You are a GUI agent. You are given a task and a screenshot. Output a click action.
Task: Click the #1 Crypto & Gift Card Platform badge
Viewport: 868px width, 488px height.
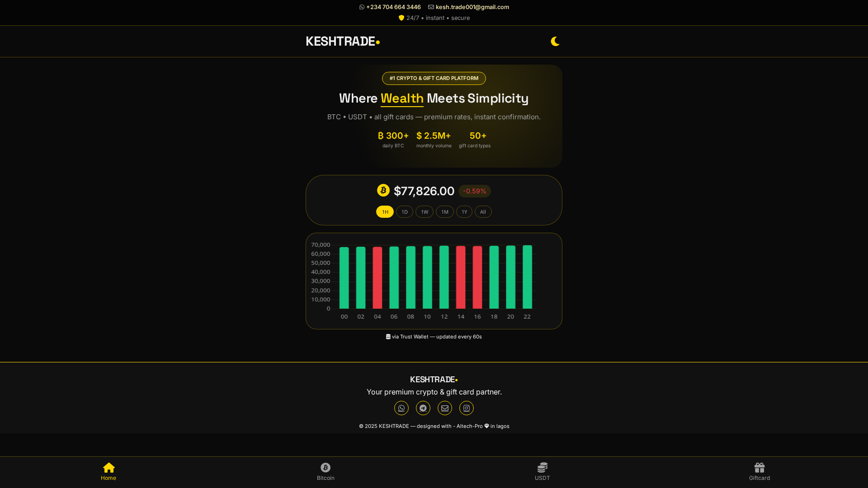tap(434, 78)
